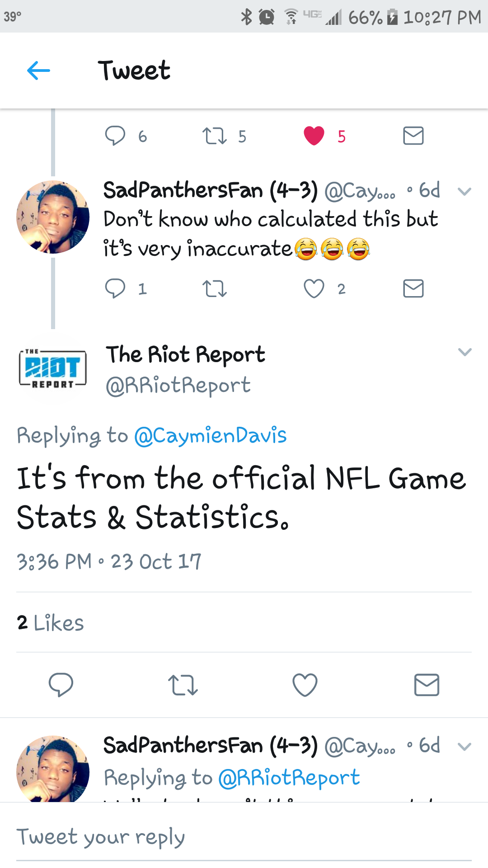Reply to the 'very inaccurate' tweet

click(x=115, y=288)
